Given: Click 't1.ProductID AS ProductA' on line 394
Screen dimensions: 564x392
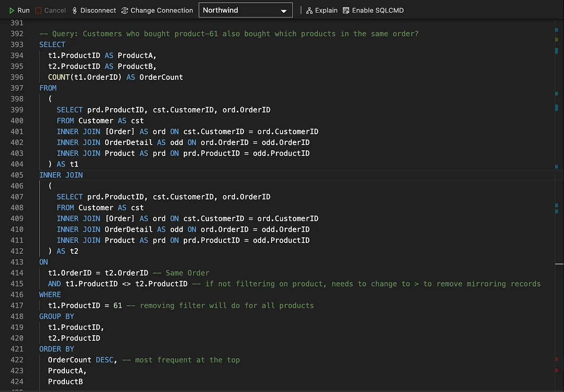Looking at the screenshot, I should coord(102,56).
